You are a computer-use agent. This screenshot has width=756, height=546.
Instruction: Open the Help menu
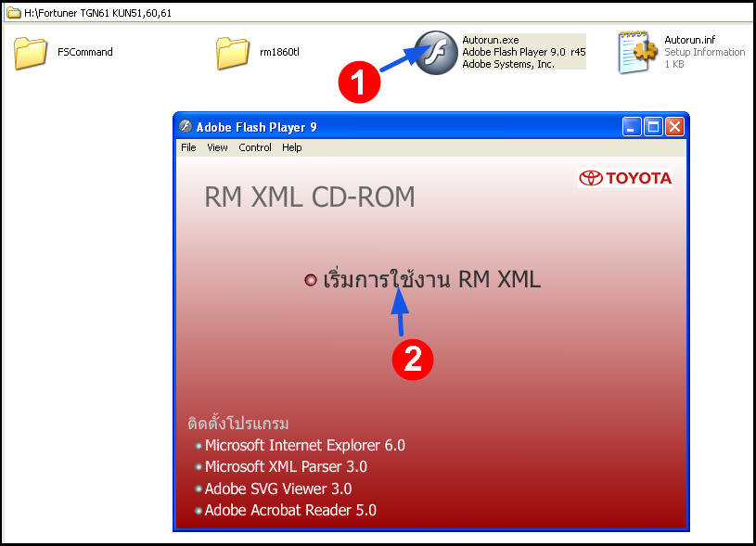(291, 147)
